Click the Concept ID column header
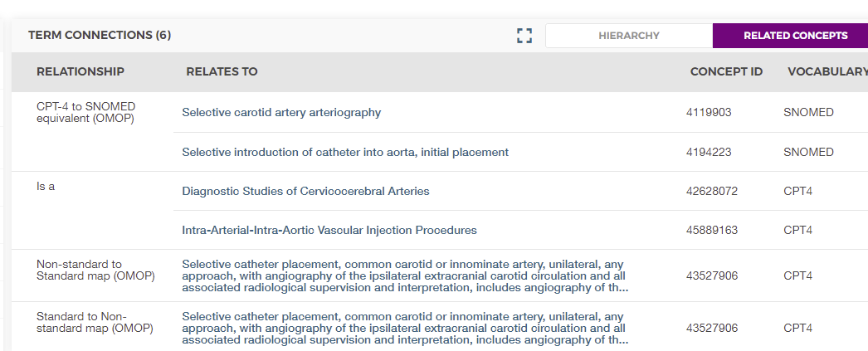This screenshot has width=868, height=351. (726, 71)
